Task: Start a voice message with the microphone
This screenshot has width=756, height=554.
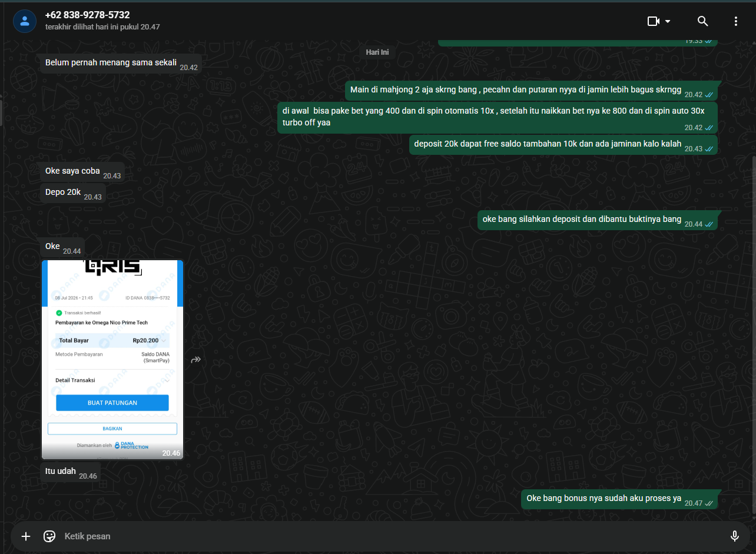Action: tap(735, 536)
